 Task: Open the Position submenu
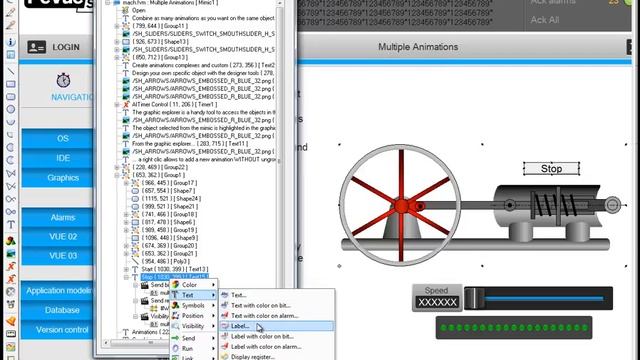click(194, 316)
